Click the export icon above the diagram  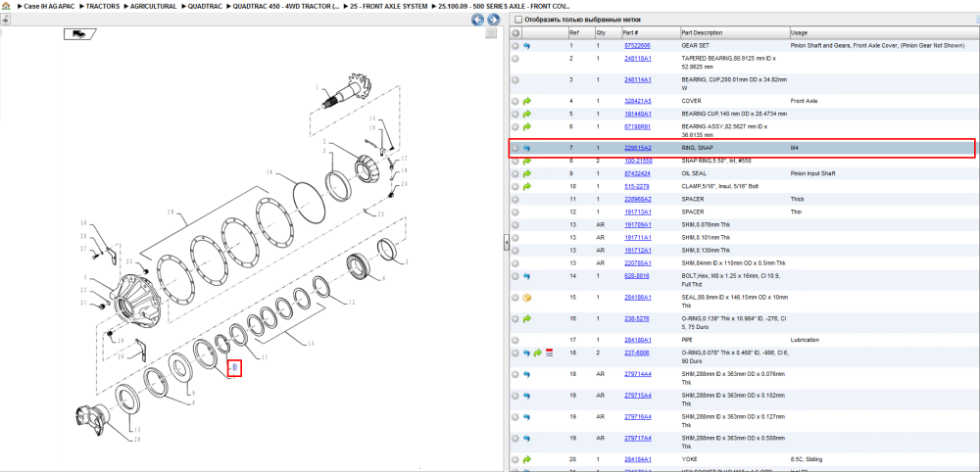point(5,19)
